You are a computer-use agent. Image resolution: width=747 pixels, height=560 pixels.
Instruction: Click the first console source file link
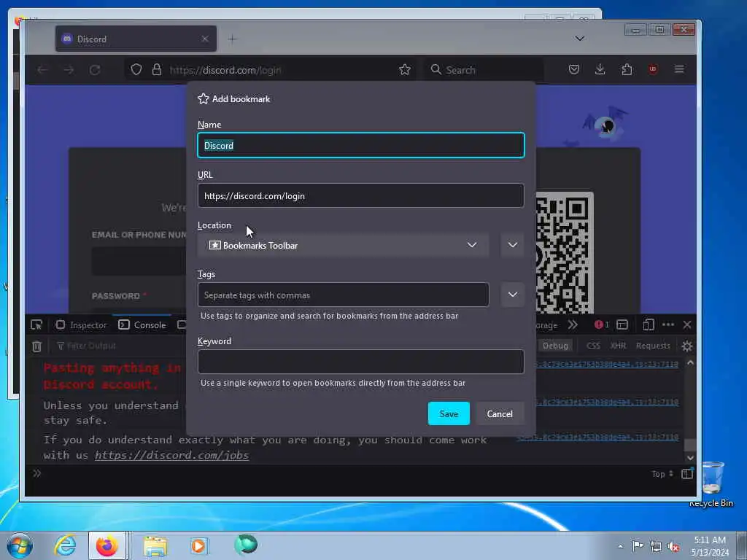[607, 365]
